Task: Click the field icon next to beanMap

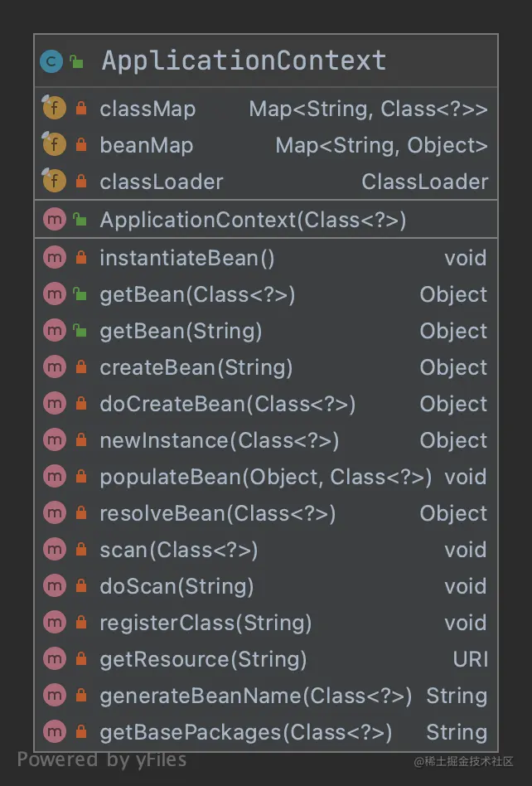Action: tap(54, 144)
